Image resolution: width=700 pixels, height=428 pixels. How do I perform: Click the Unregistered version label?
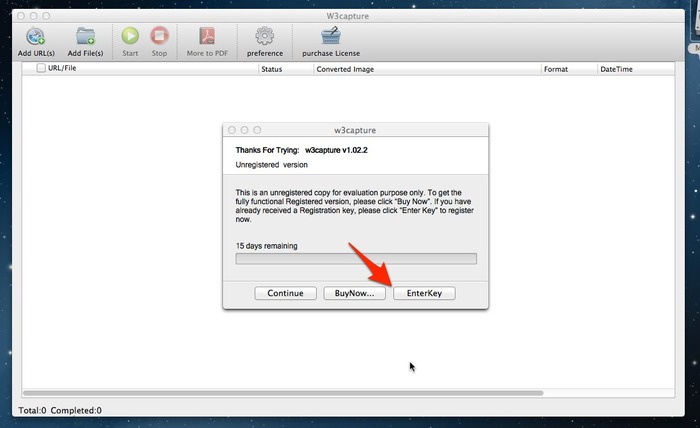pyautogui.click(x=271, y=165)
